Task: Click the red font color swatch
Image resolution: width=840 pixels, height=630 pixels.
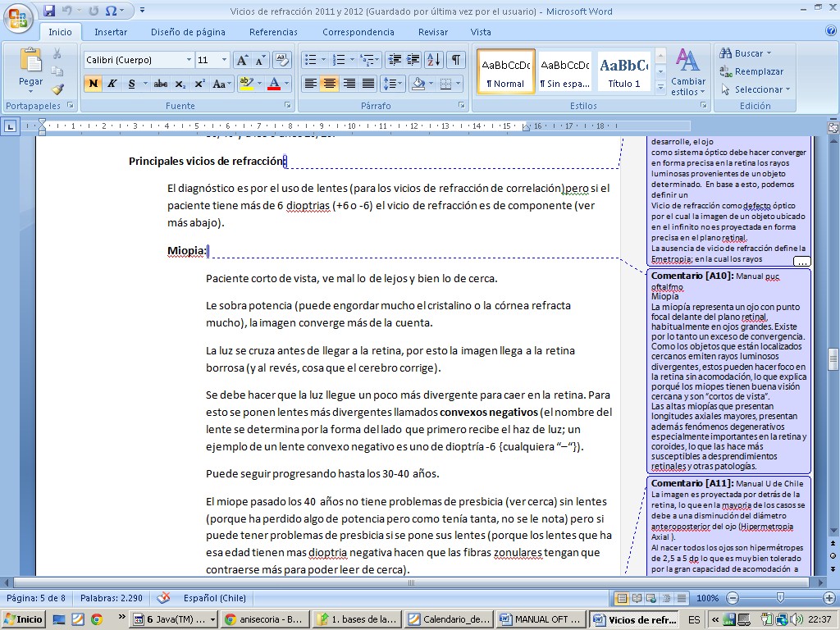Action: tap(273, 84)
